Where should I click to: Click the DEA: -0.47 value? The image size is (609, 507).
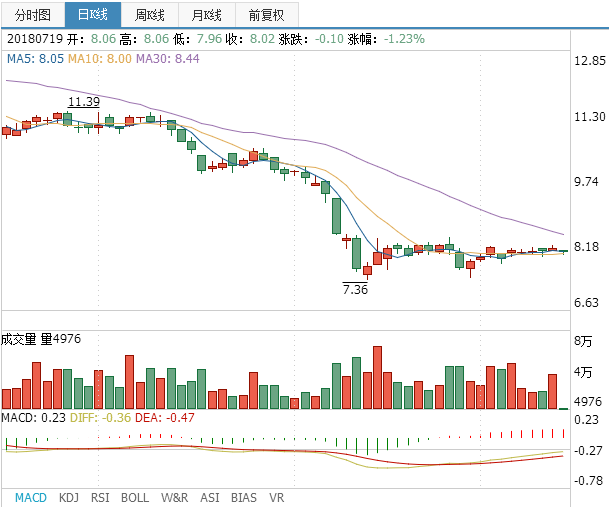[x=165, y=418]
